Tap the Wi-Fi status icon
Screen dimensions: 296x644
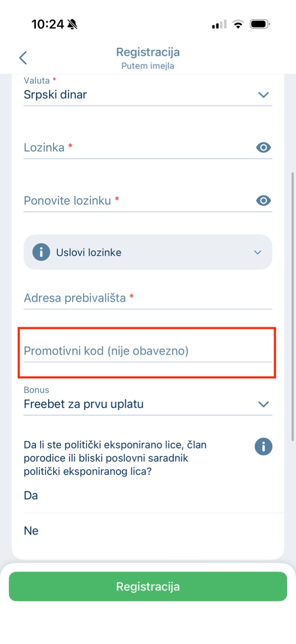[x=238, y=24]
